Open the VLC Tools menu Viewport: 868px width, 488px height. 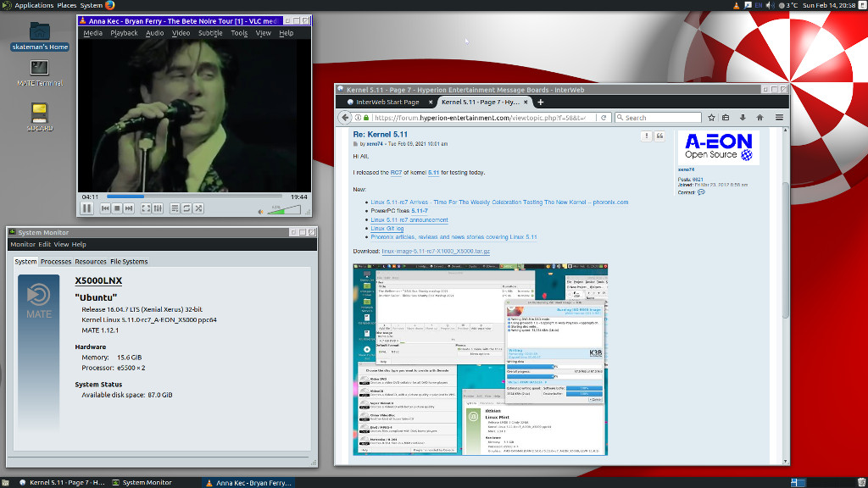point(239,33)
